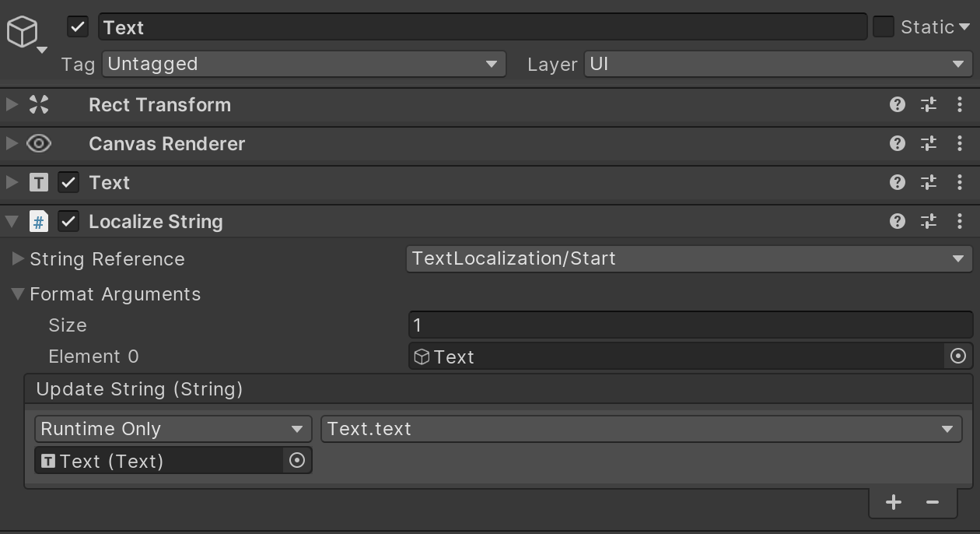Click the Localize String script icon

coord(38,221)
